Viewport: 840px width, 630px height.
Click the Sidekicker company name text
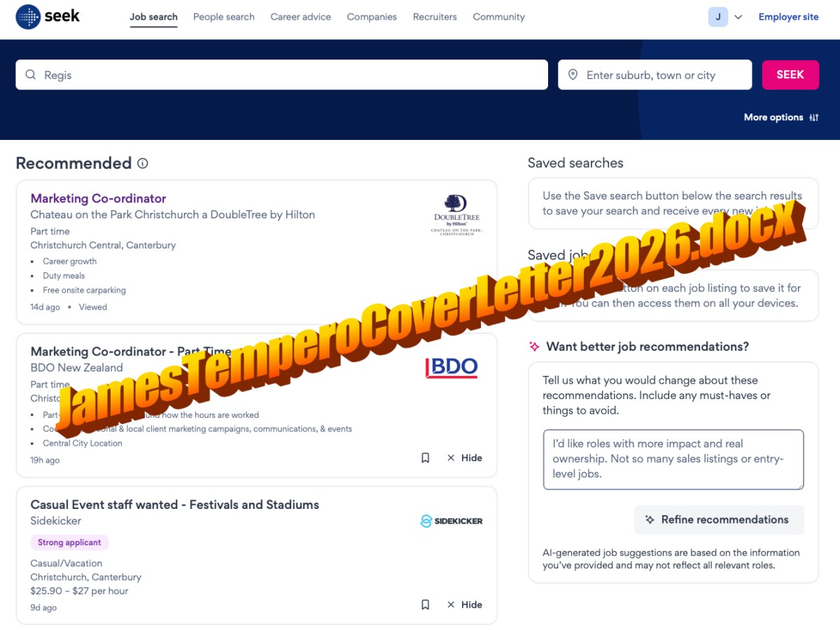(56, 521)
